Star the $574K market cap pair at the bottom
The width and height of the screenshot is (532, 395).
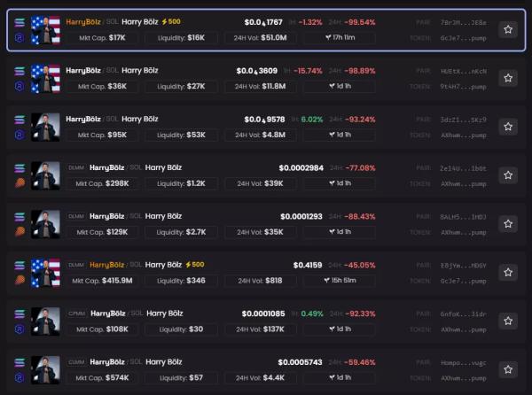click(507, 370)
